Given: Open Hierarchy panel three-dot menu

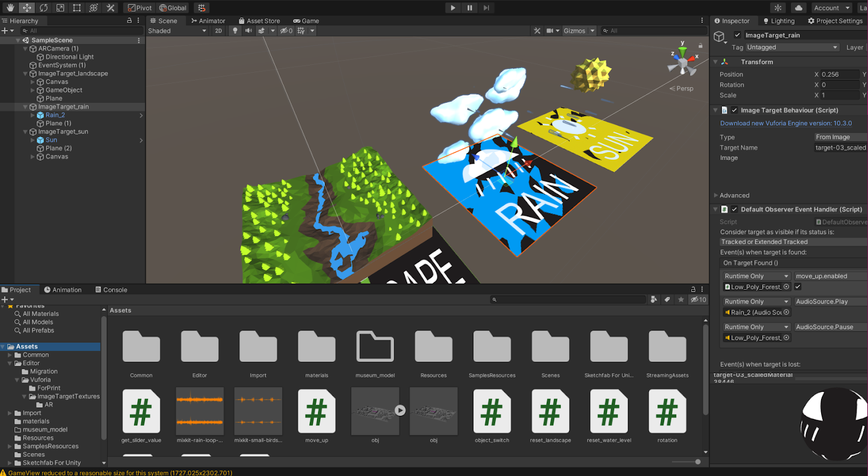Looking at the screenshot, I should point(140,20).
